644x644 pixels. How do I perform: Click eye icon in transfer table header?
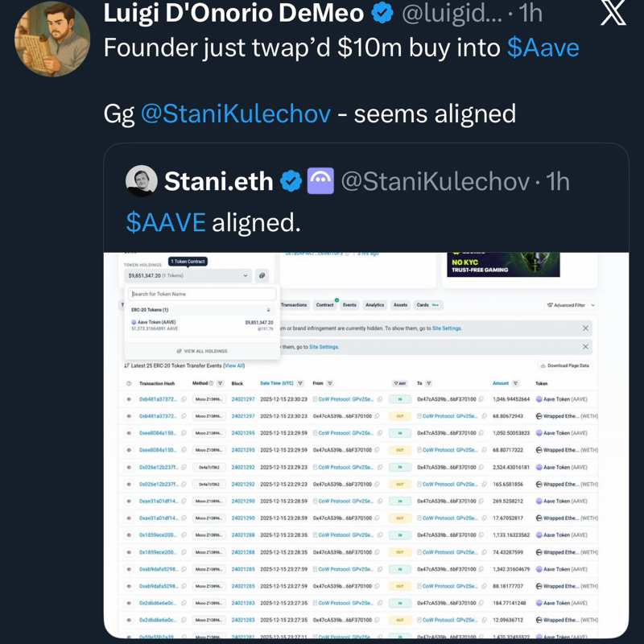click(129, 383)
